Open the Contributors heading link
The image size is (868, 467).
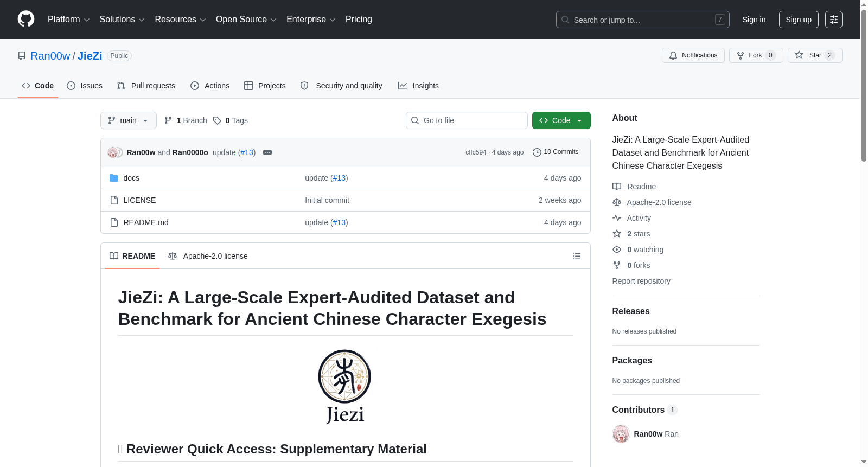coord(645,410)
